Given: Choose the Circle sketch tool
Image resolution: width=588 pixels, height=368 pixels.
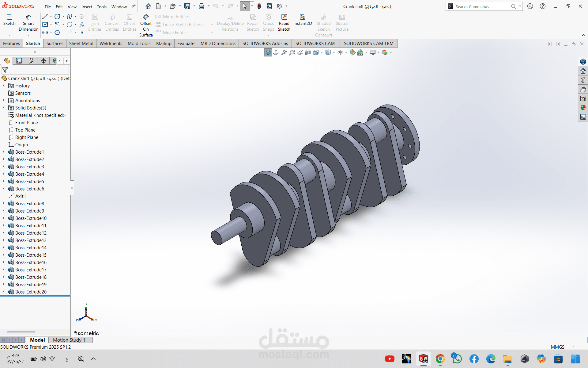Looking at the screenshot, I should pos(57,17).
